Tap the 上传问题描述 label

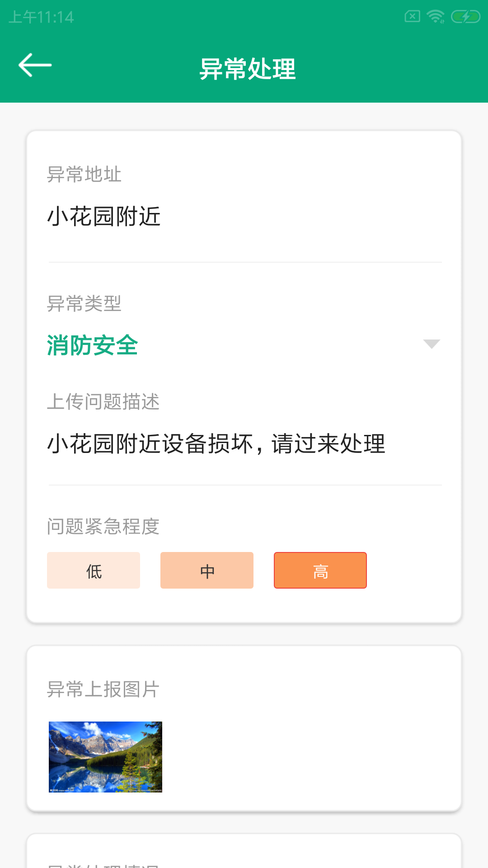103,401
